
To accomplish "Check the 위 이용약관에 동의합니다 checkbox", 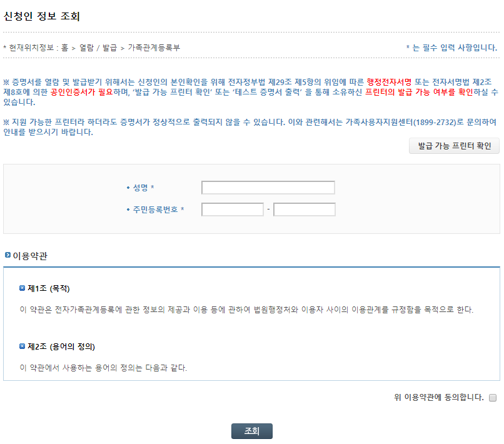I will click(x=493, y=398).
